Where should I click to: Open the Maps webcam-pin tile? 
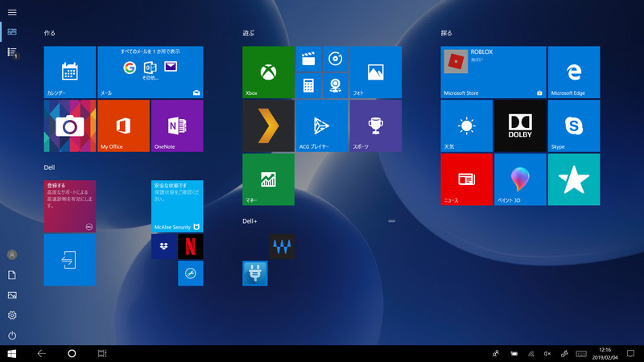336,86
